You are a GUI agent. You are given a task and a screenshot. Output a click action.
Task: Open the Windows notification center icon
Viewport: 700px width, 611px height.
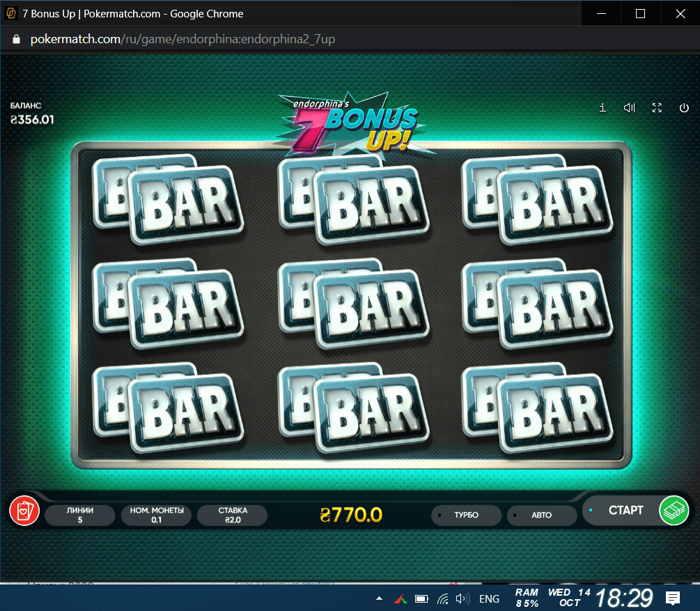point(673,598)
